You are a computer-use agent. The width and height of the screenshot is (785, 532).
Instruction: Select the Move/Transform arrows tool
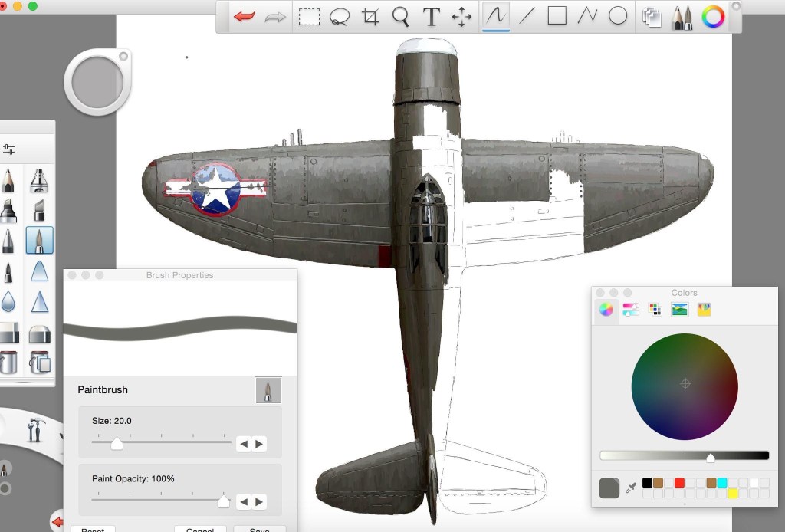461,16
